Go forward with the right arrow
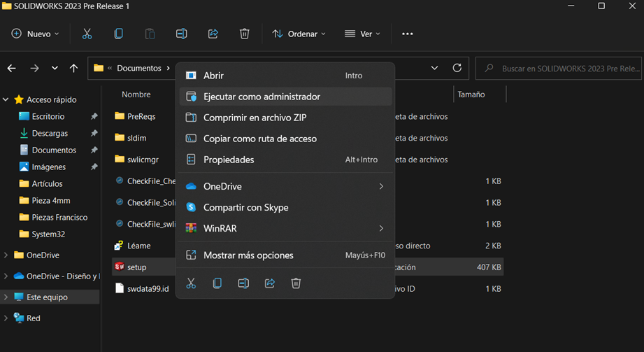This screenshot has height=352, width=644. tap(34, 69)
